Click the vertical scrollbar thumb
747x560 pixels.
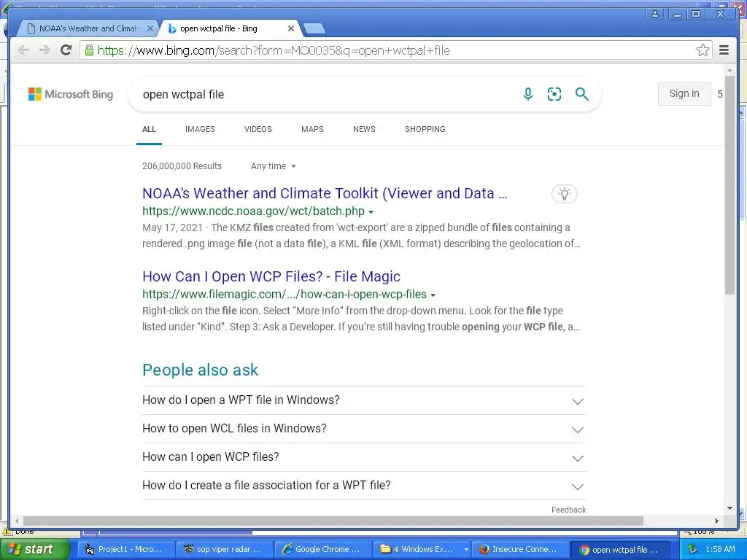729,184
